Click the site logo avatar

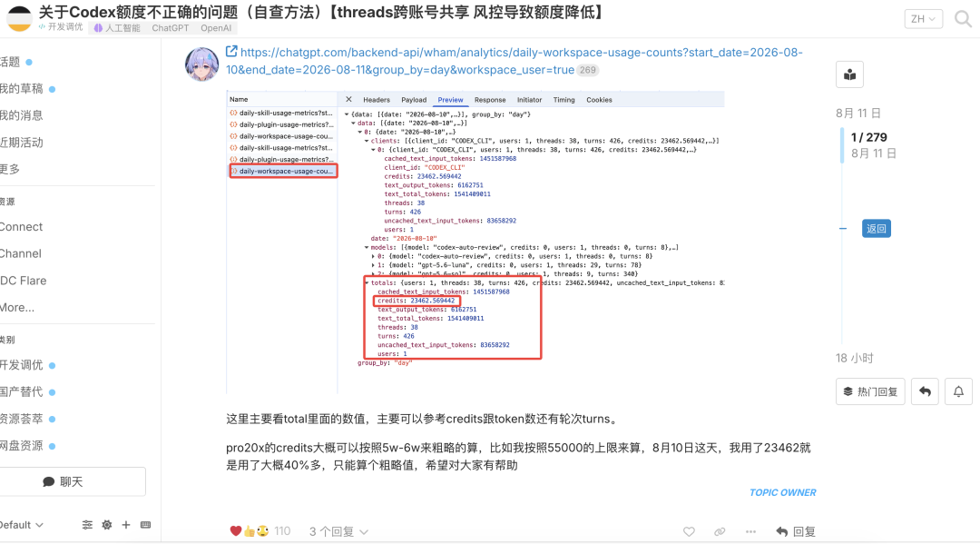pyautogui.click(x=19, y=19)
